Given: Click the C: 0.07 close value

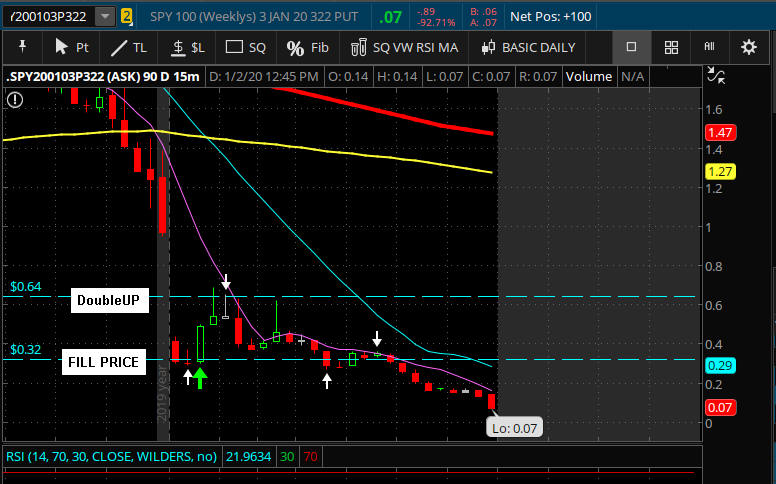Looking at the screenshot, I should (490, 77).
